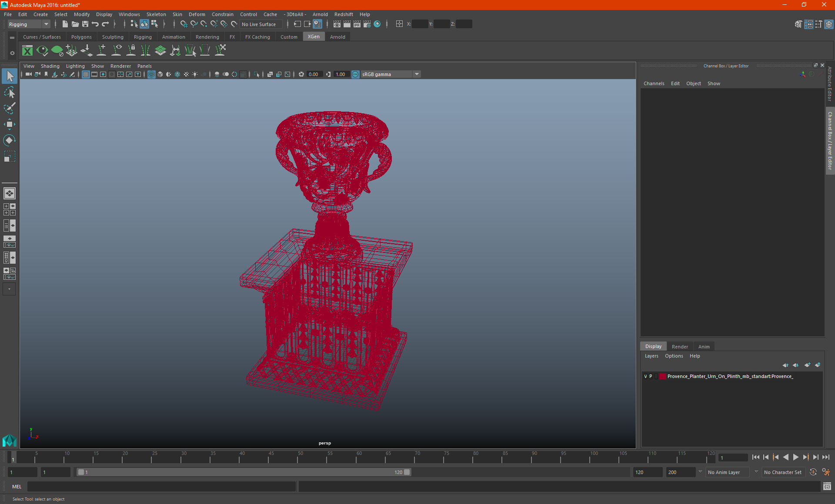Click the MEL command input field

(x=161, y=487)
